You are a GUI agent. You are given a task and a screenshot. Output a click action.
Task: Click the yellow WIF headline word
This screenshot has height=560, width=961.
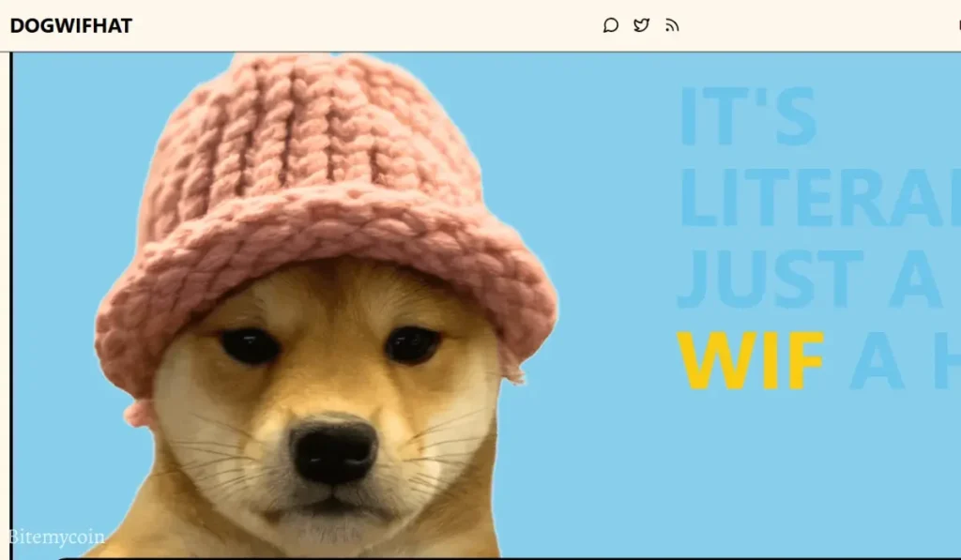click(750, 361)
